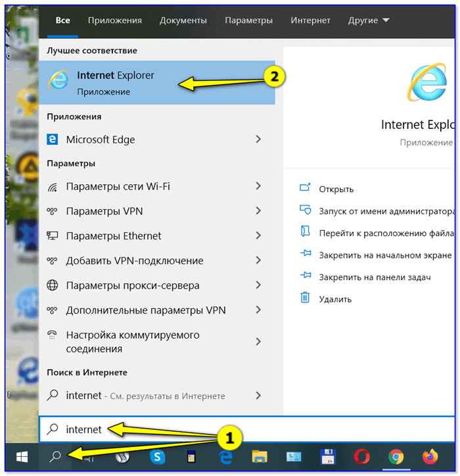Open the calculator from the taskbar
Image resolution: width=460 pixels, height=476 pixels.
click(191, 456)
